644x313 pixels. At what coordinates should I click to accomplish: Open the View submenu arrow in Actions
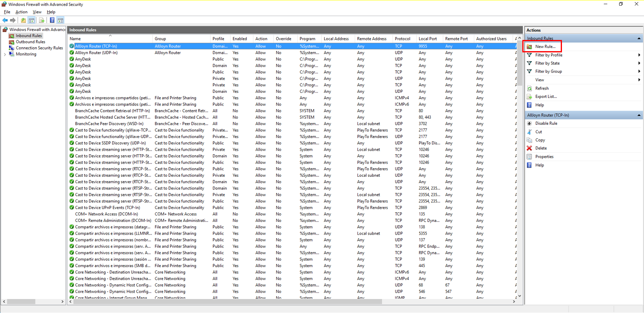tap(639, 80)
